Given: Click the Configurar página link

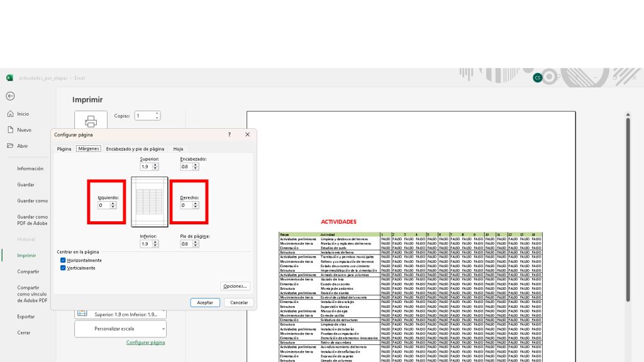Looking at the screenshot, I should coord(145,343).
